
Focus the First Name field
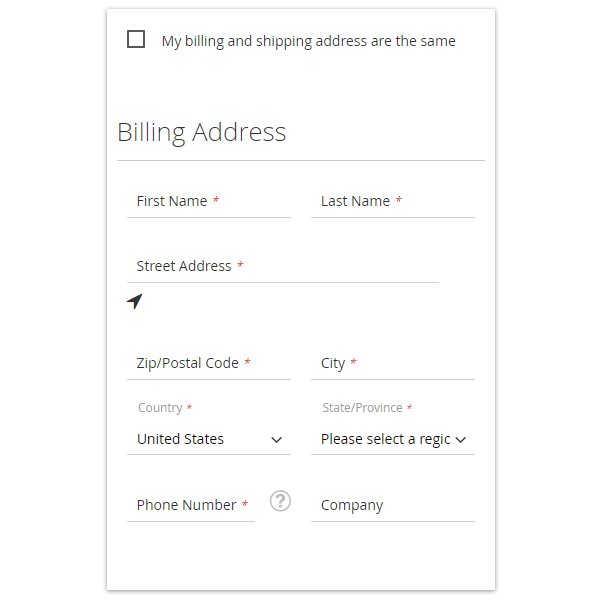tap(208, 201)
